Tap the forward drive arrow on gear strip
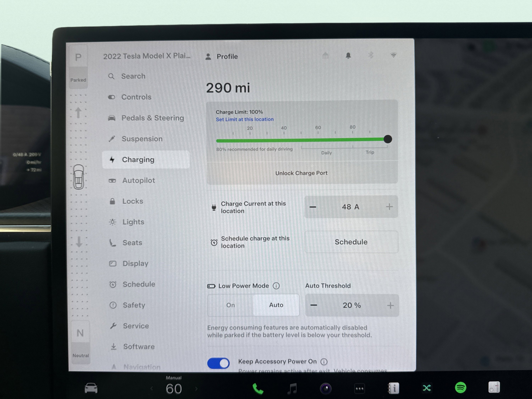 pos(78,113)
